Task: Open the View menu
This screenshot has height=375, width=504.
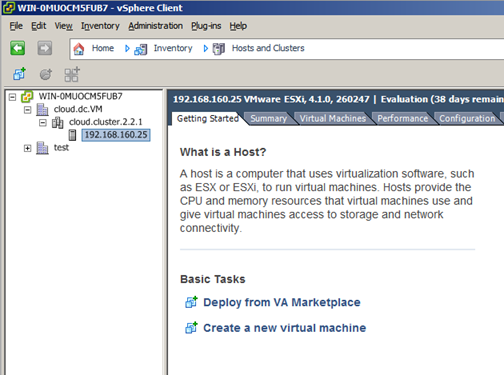Action: [x=63, y=26]
